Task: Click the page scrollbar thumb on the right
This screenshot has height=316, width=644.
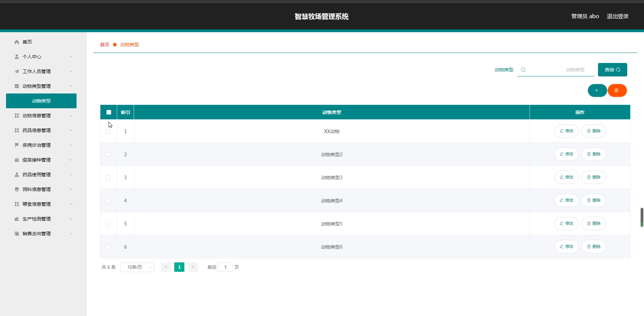Action: (642, 217)
